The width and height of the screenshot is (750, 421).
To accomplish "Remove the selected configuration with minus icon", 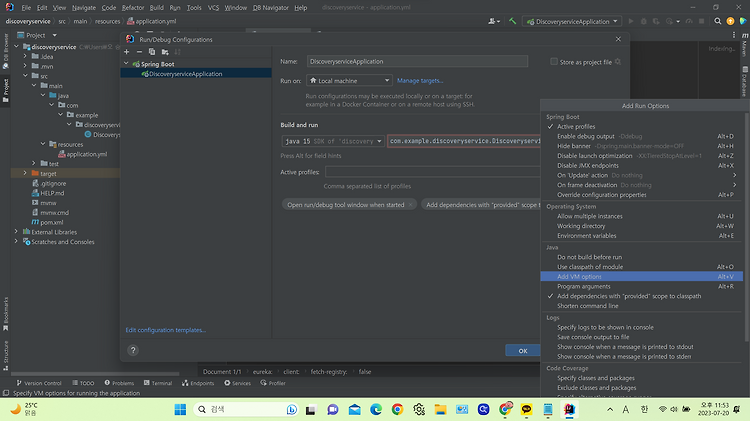I will point(139,52).
